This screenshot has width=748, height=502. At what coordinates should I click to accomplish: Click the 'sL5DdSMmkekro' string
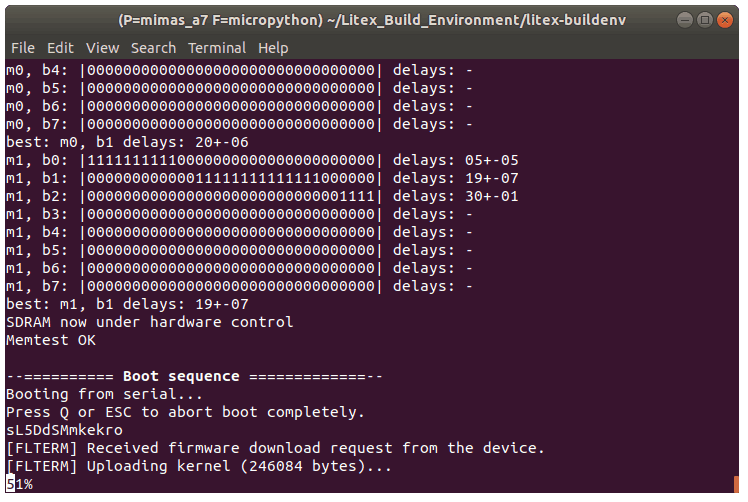[64, 430]
